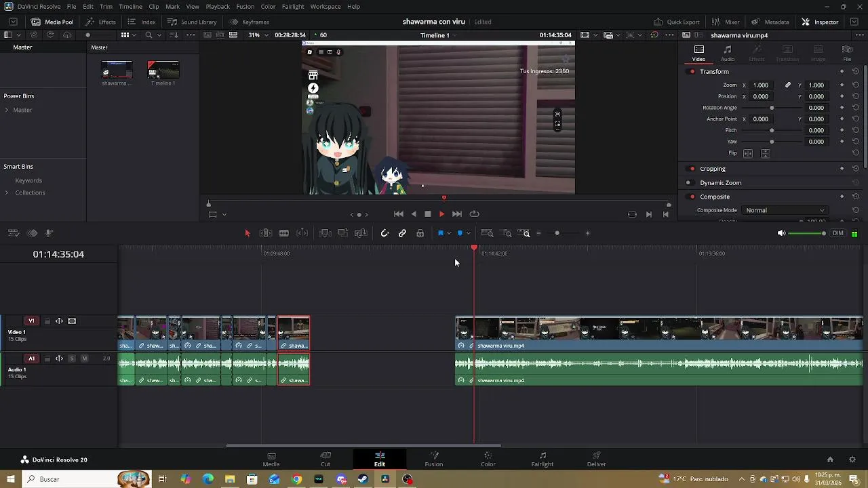Expand the Master bin under Power Bins
Viewport: 868px width, 488px height.
[7, 110]
